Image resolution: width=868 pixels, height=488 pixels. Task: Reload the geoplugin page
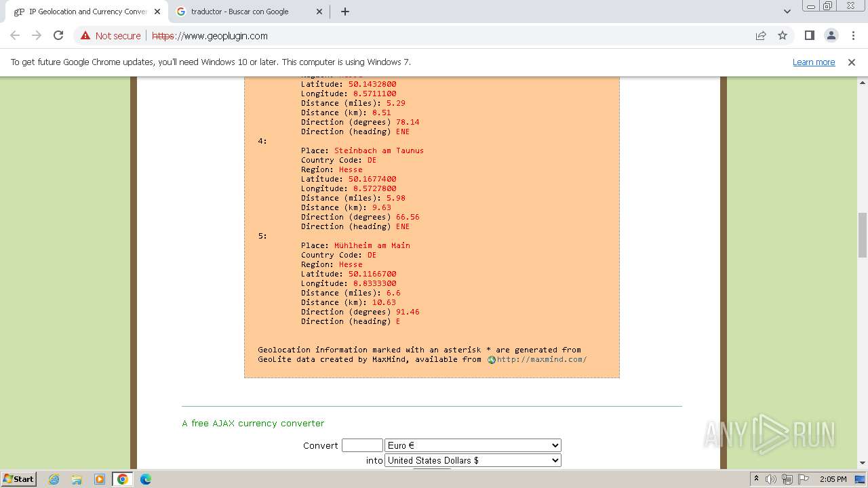(x=58, y=36)
